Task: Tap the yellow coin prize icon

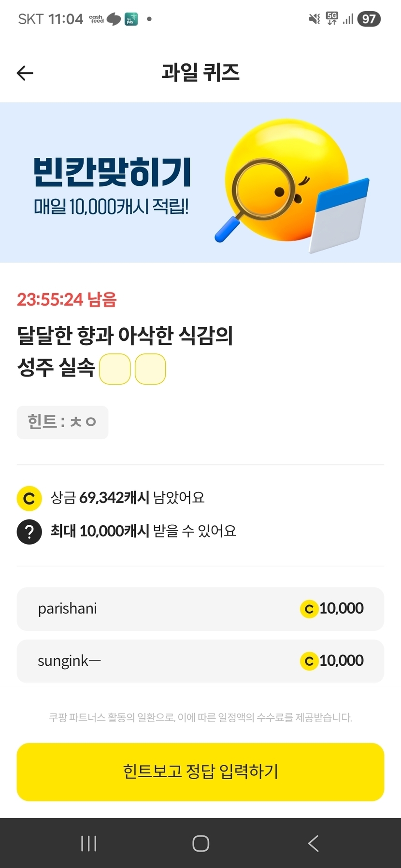Action: tap(29, 498)
